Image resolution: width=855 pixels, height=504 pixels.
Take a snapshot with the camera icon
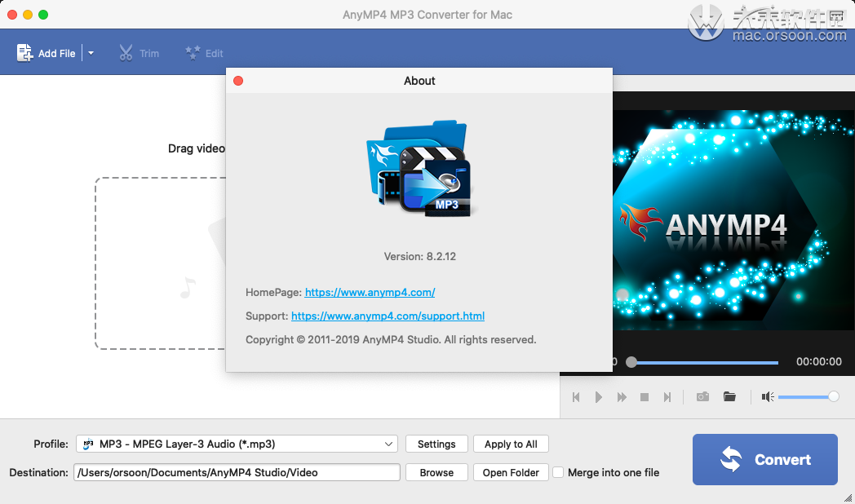pyautogui.click(x=703, y=396)
